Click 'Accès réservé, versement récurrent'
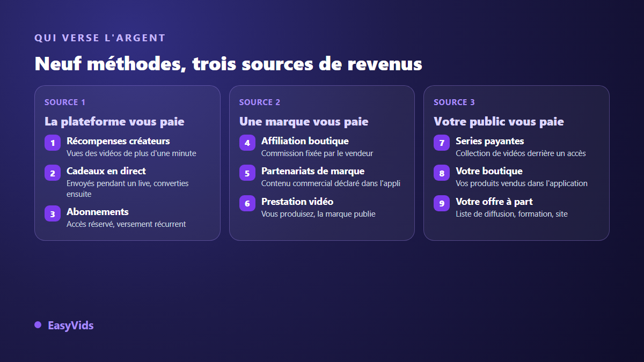Image resolution: width=644 pixels, height=362 pixels. [x=126, y=224]
